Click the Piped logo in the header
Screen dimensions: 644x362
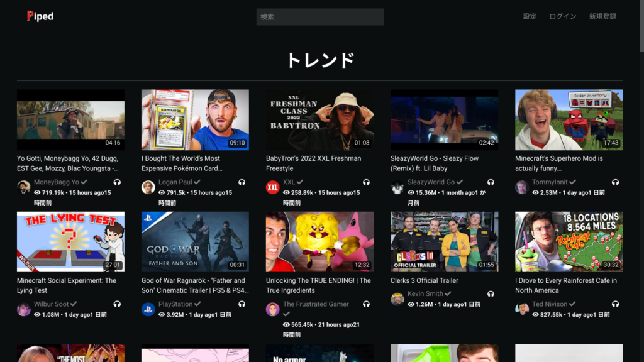40,16
